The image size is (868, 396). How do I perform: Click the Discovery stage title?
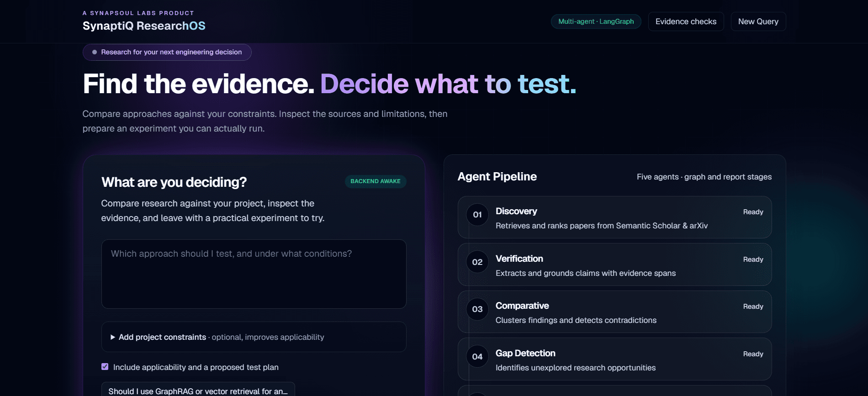point(516,211)
